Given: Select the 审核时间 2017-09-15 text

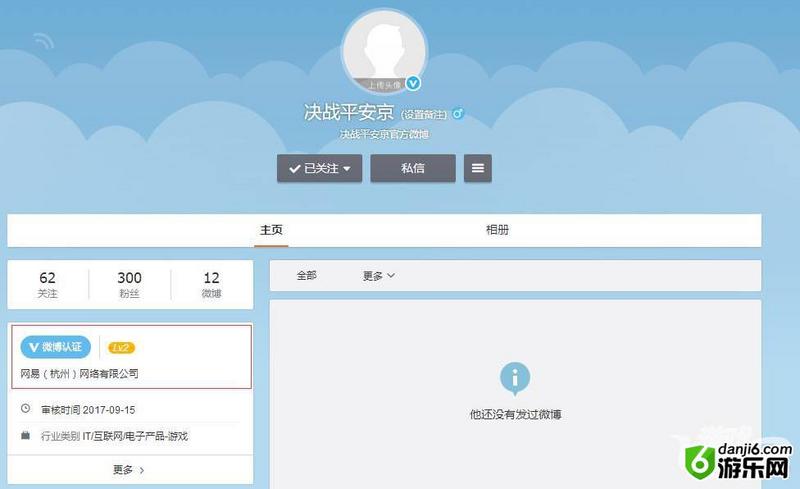Looking at the screenshot, I should [x=88, y=410].
